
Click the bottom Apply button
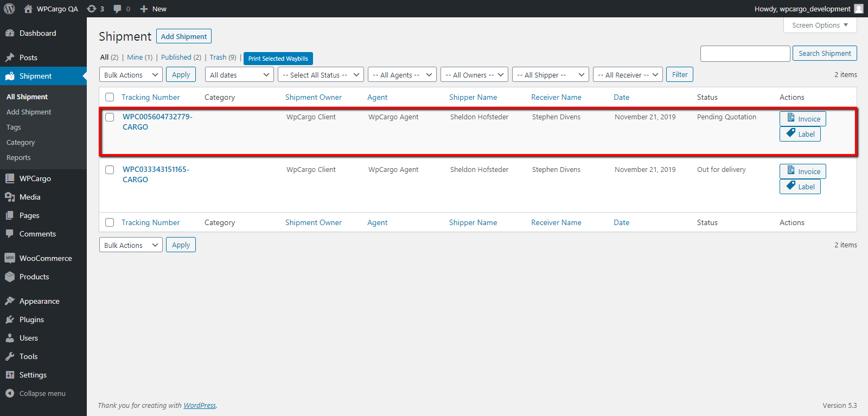coord(181,245)
